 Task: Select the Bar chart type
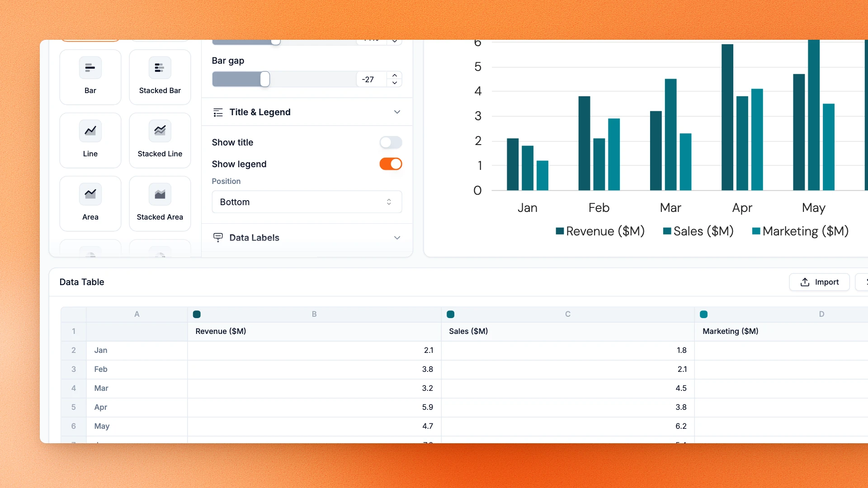(x=90, y=77)
